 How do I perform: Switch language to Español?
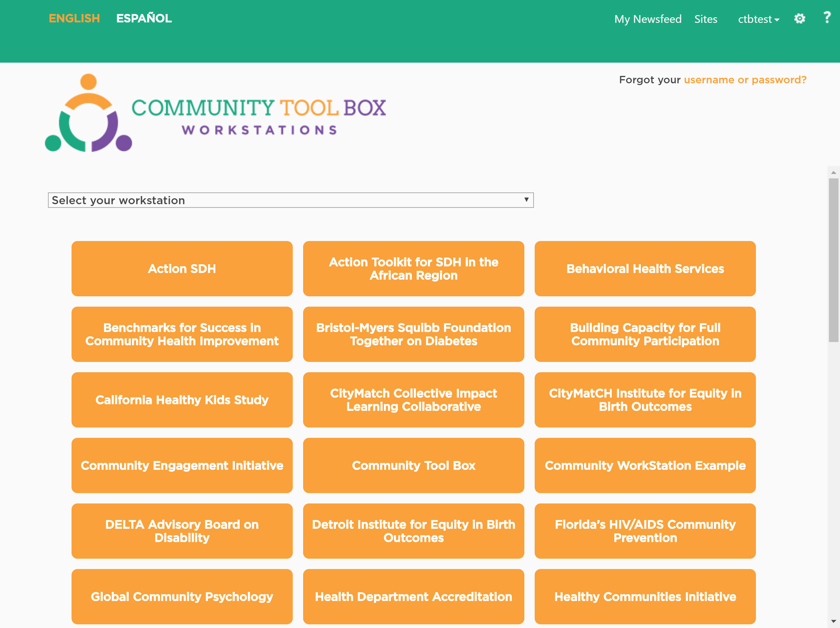[144, 18]
